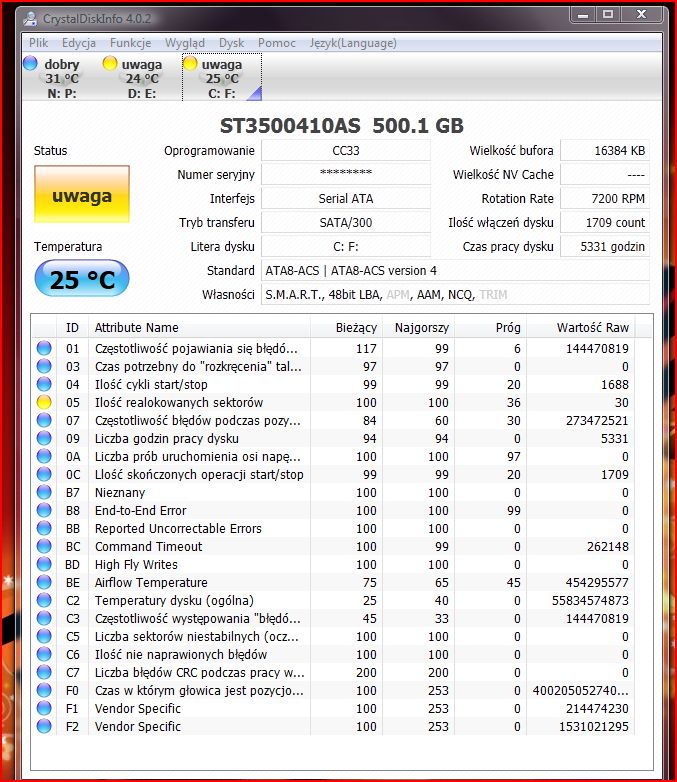Screen dimensions: 677x782
Task: Click the status icon for attribute 0C
Action: coord(44,474)
